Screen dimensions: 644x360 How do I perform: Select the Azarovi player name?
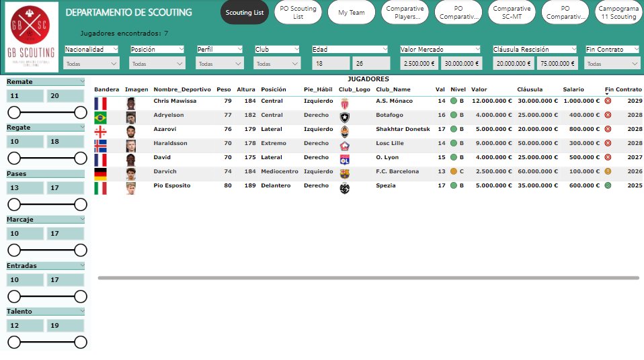[165, 129]
